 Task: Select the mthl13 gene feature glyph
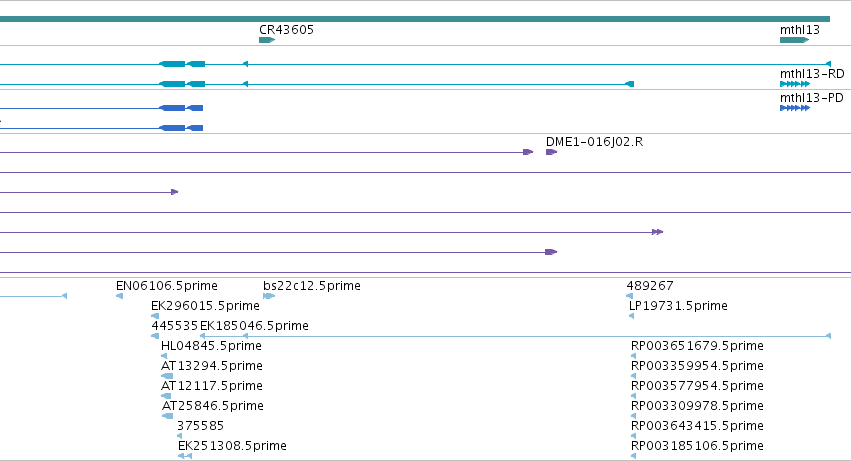click(x=794, y=40)
